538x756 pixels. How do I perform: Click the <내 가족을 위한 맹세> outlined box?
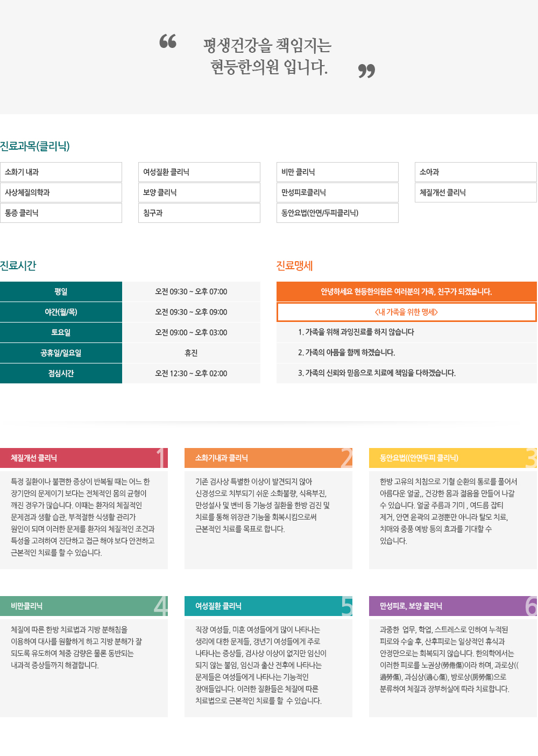click(407, 312)
